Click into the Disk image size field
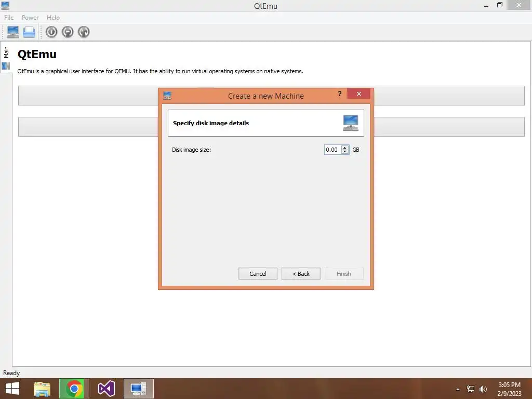Screen dimensions: 532x399 [333, 150]
